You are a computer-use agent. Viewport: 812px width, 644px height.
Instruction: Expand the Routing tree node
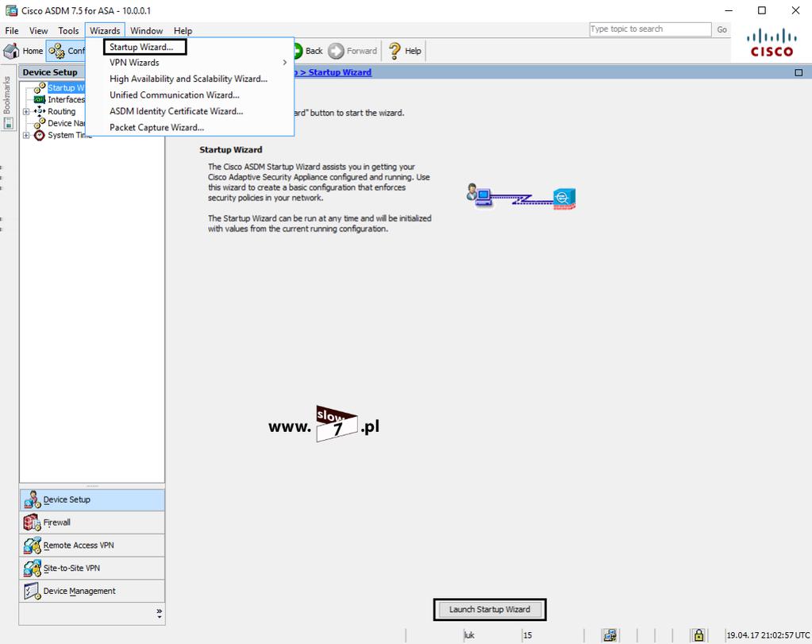pyautogui.click(x=26, y=111)
